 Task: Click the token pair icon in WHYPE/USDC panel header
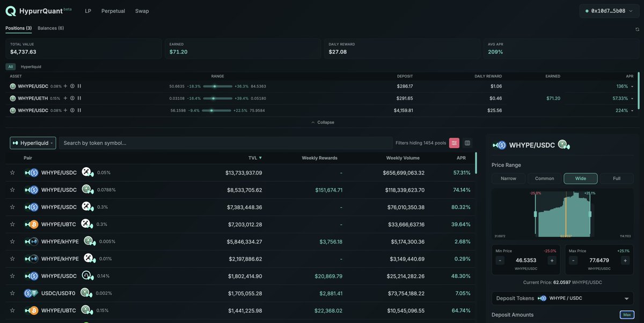click(x=499, y=145)
